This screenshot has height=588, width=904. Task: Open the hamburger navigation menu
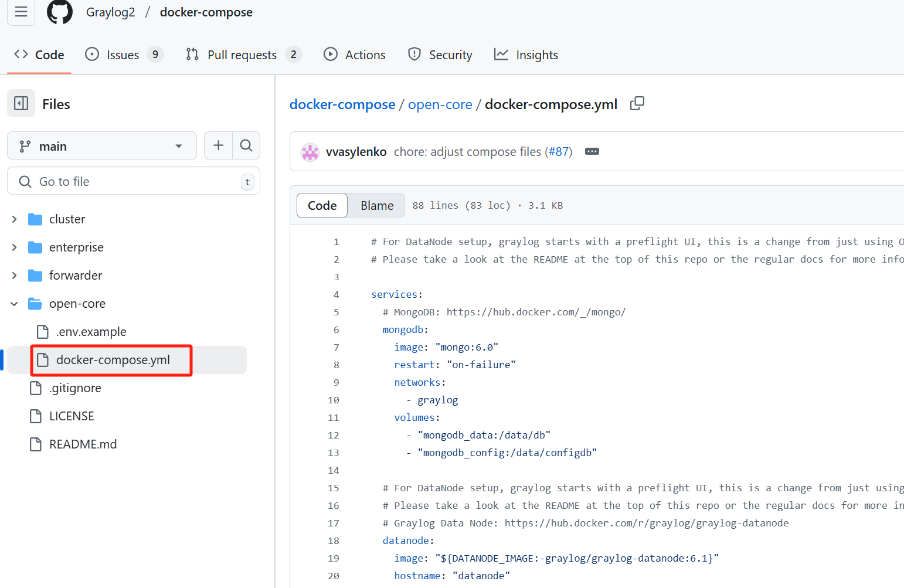click(21, 12)
